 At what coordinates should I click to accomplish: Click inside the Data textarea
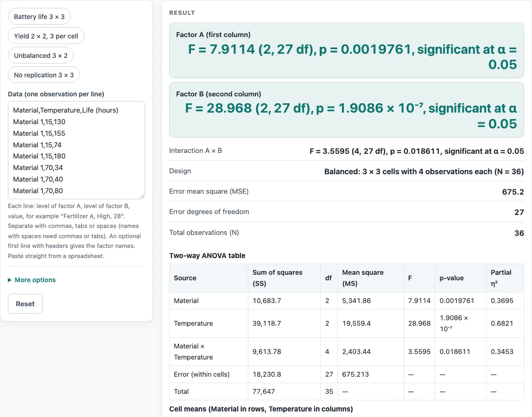76,150
